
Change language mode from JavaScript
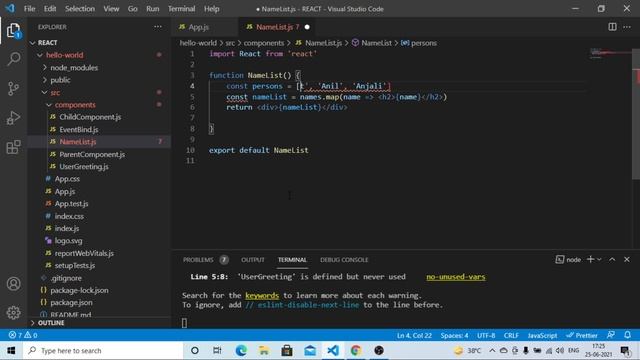(542, 335)
